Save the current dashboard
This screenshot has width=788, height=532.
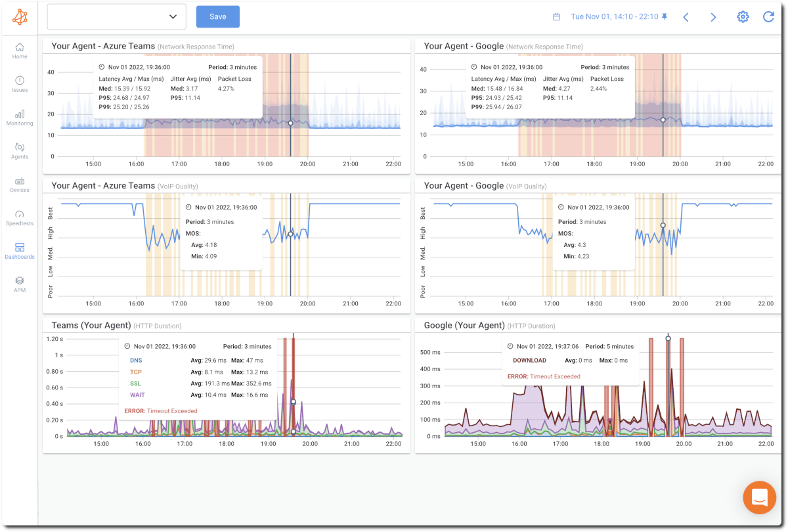[x=217, y=16]
